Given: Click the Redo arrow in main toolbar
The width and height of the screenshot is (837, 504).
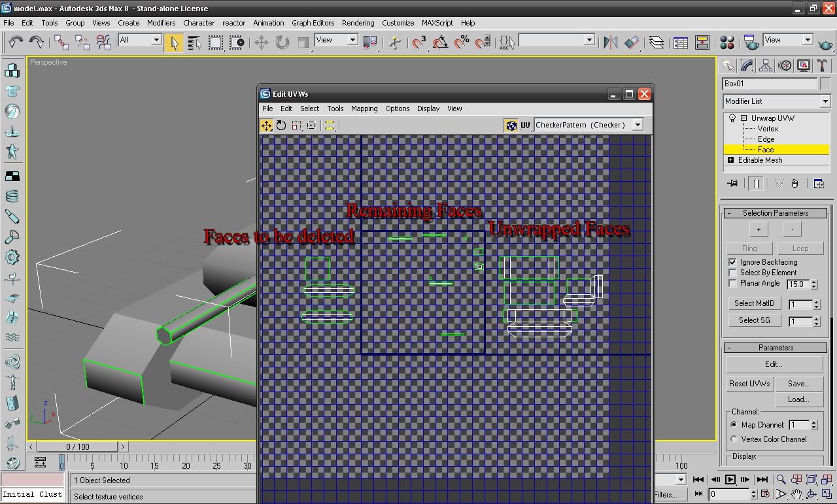Looking at the screenshot, I should point(37,42).
